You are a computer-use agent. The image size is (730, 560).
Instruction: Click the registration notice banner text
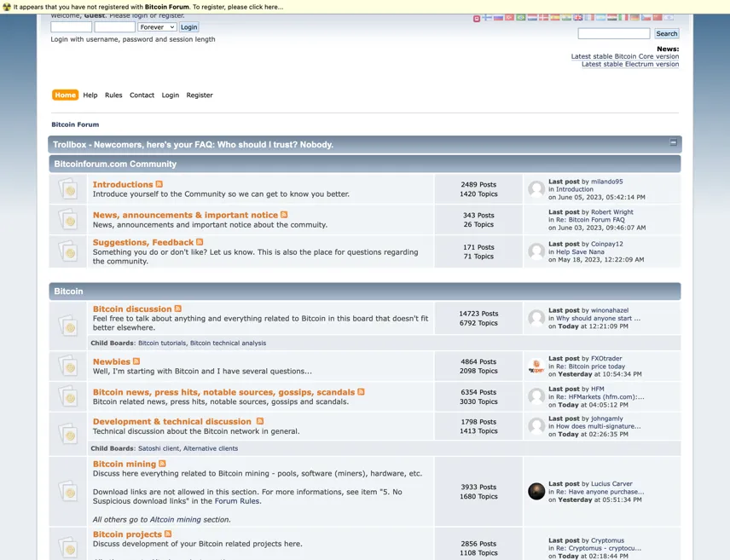(148, 7)
